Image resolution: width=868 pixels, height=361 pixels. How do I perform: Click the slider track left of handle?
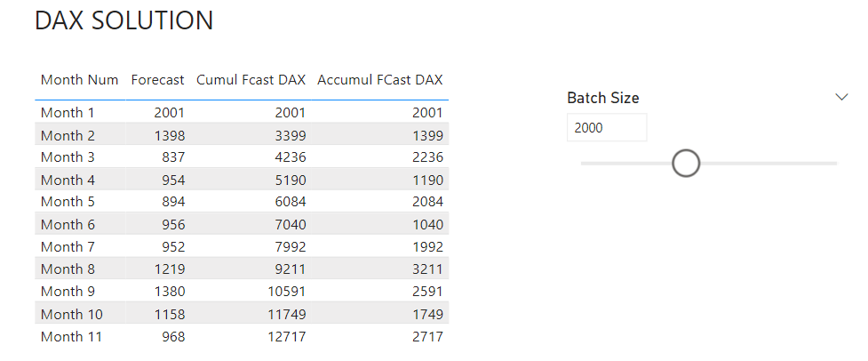(x=626, y=164)
